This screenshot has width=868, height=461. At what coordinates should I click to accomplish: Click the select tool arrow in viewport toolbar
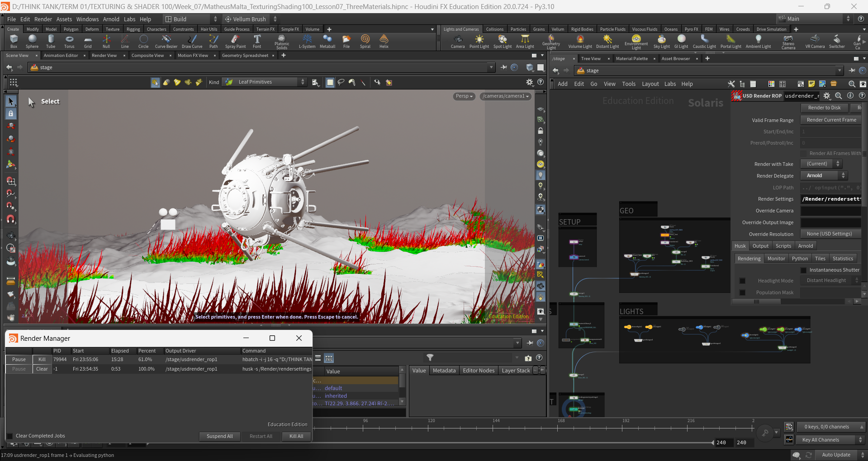11,101
